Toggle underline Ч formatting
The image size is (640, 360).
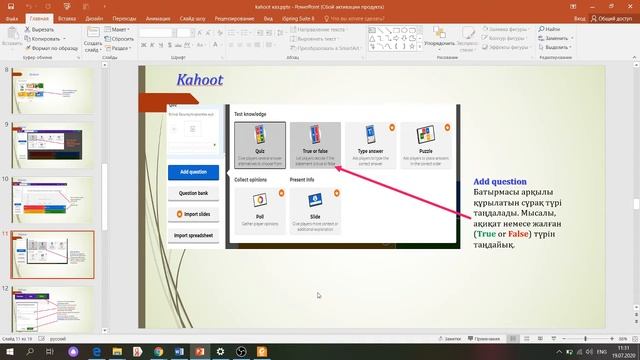[161, 45]
